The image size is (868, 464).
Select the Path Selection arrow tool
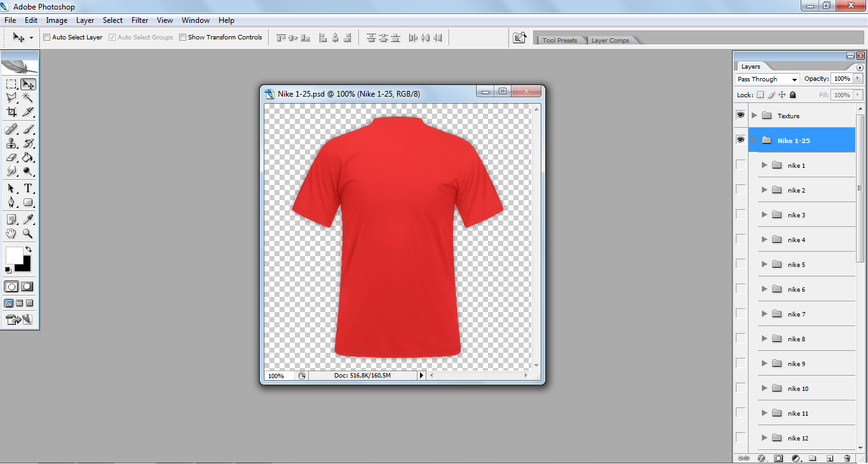pos(11,188)
